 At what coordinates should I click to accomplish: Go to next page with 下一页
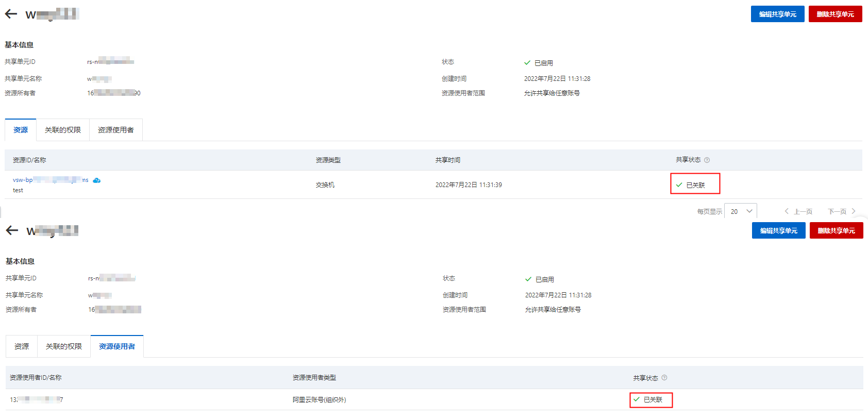842,211
